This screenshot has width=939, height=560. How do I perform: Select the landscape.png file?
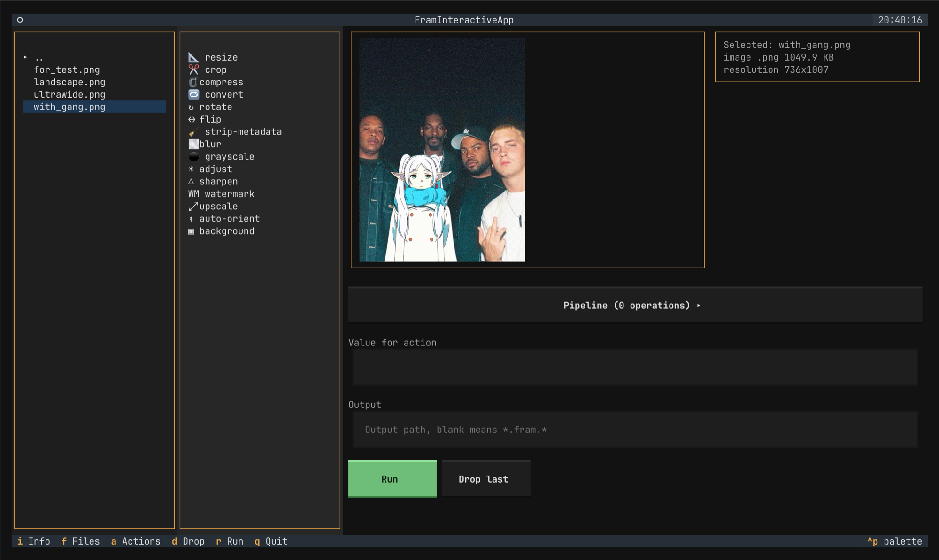(x=94, y=82)
